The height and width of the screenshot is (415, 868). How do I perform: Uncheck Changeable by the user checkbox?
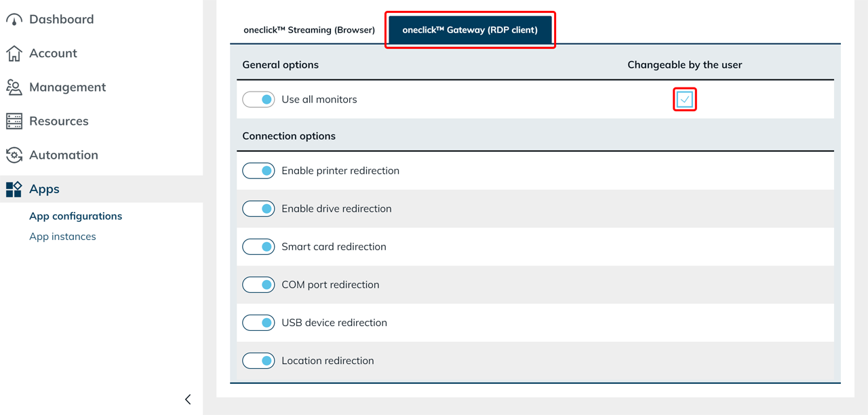click(685, 100)
